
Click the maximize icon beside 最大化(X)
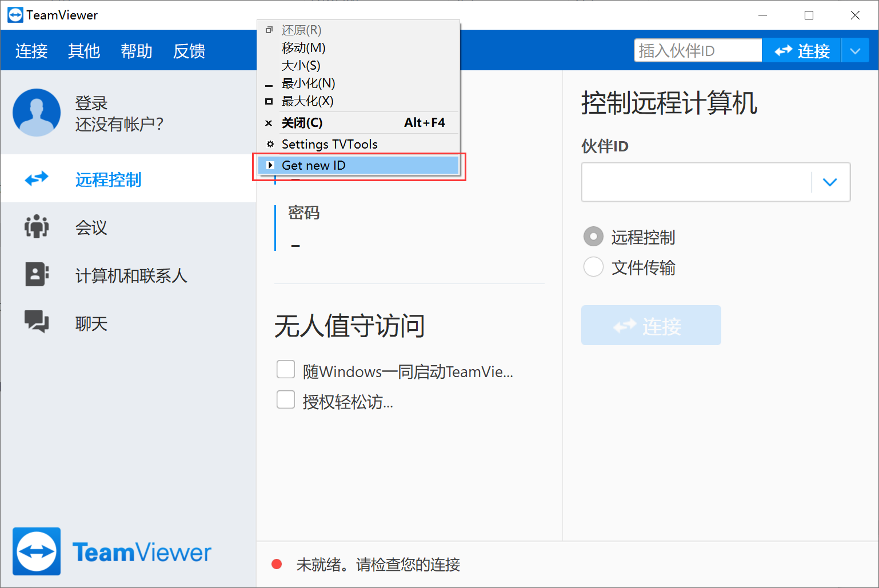click(x=269, y=101)
